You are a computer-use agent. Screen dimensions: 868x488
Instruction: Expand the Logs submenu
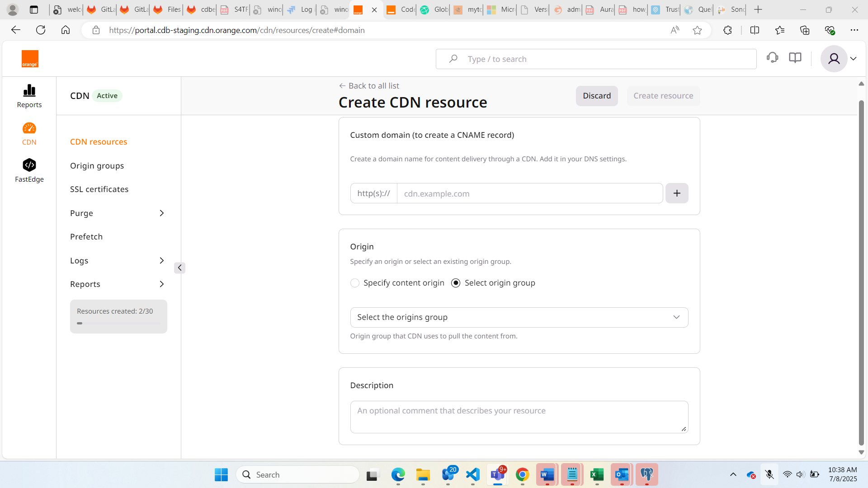[x=161, y=261]
